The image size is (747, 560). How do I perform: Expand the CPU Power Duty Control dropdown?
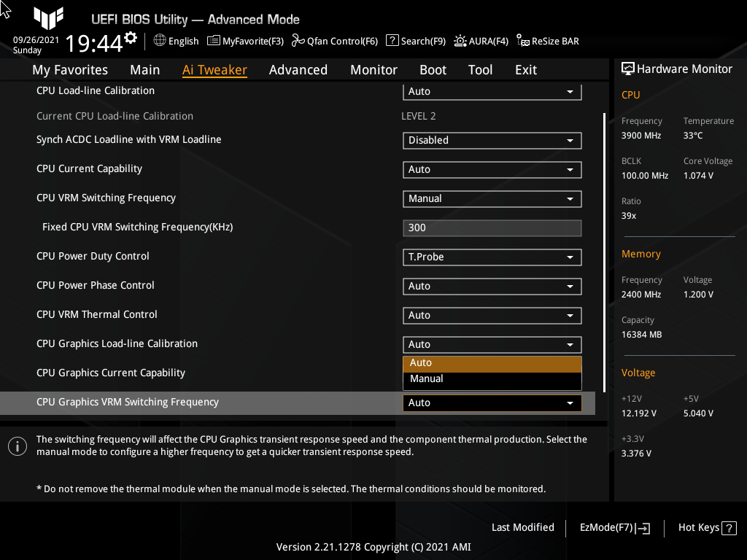(x=492, y=257)
